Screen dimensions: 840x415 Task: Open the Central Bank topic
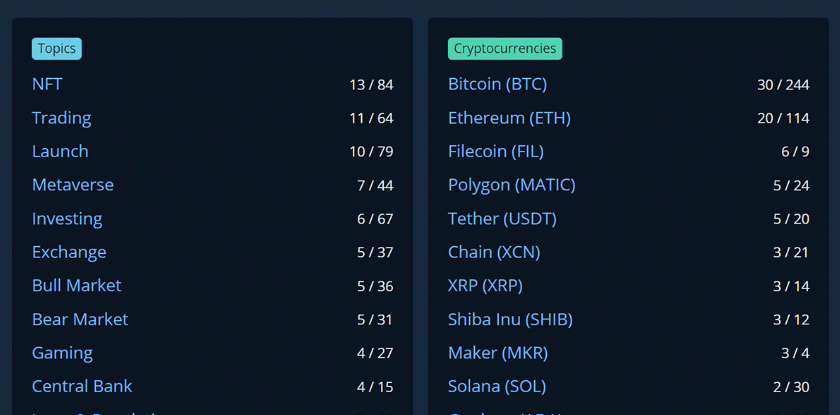click(82, 386)
